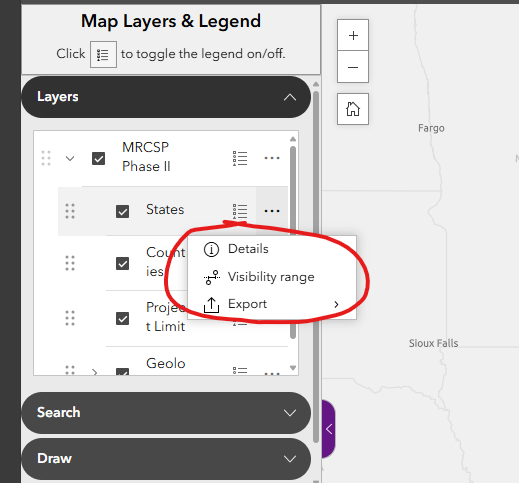Uncheck the Counties layer checkbox
The height and width of the screenshot is (483, 519).
click(x=122, y=264)
